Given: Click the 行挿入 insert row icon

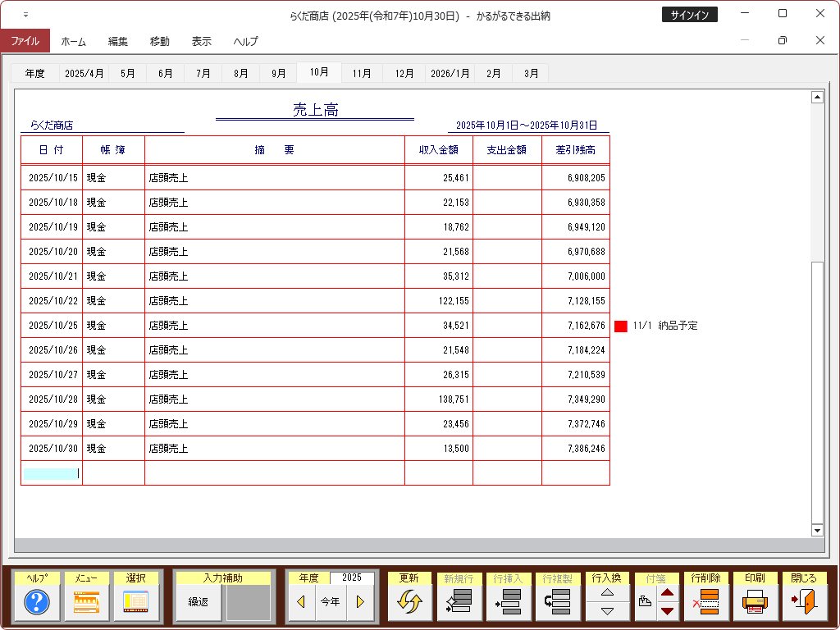Looking at the screenshot, I should [x=509, y=603].
